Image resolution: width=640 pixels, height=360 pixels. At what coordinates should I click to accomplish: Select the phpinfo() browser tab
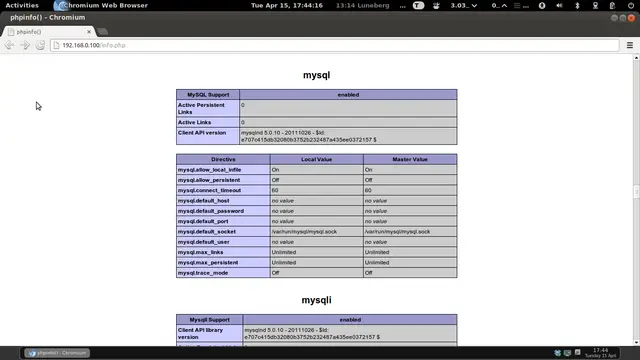[48, 31]
